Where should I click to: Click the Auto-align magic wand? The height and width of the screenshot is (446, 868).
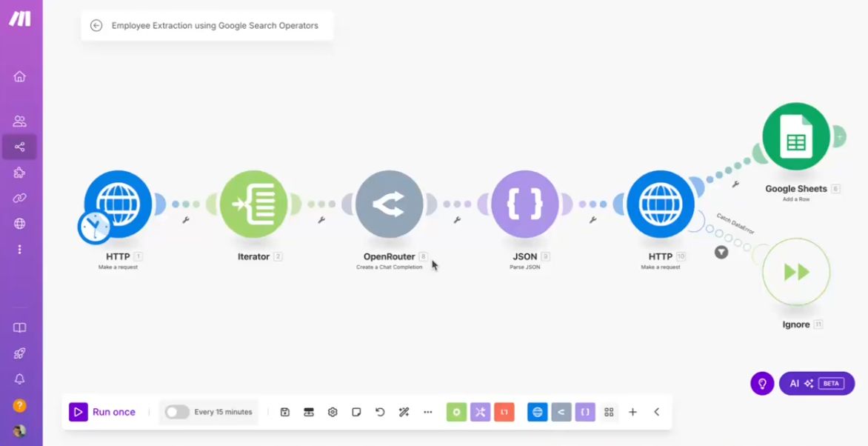coord(404,412)
